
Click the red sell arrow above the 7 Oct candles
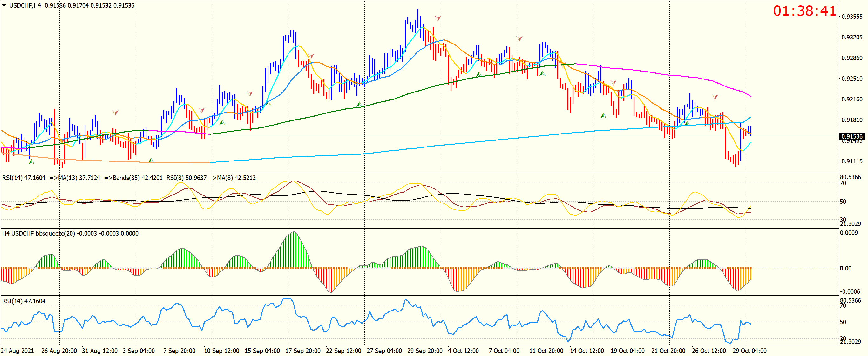click(519, 38)
